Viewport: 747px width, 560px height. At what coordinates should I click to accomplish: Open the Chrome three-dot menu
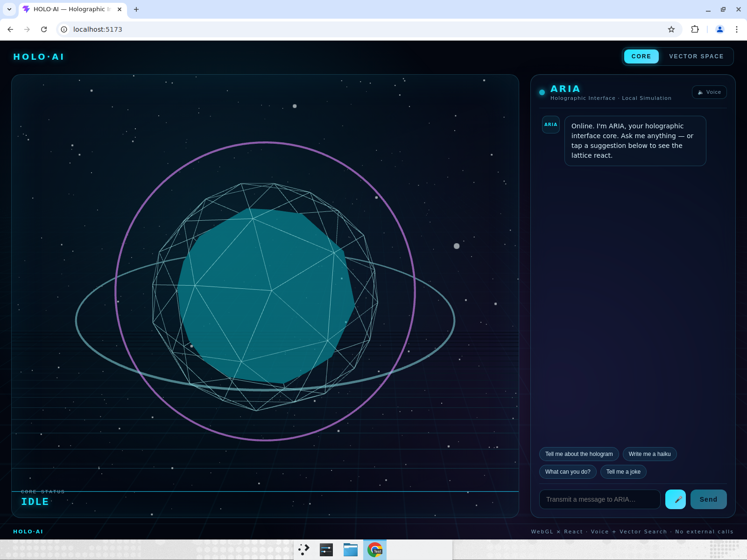[737, 29]
